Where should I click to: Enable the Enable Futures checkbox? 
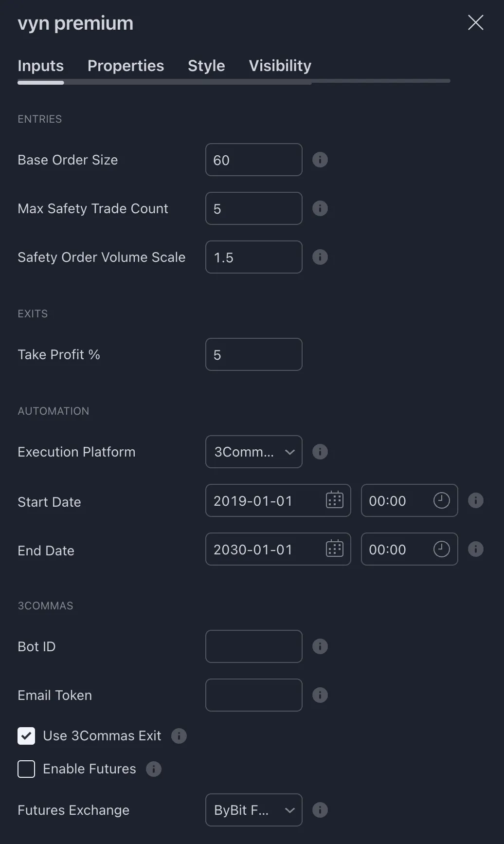(x=26, y=769)
